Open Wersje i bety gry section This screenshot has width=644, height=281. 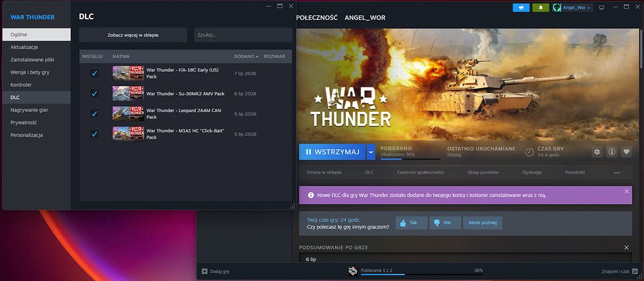(x=37, y=72)
